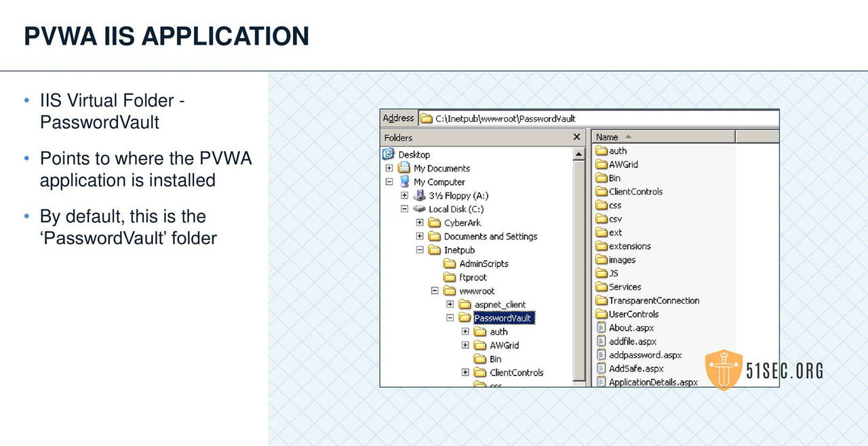The image size is (868, 446).
Task: Click the wwwroot folder icon in tree
Action: click(450, 291)
